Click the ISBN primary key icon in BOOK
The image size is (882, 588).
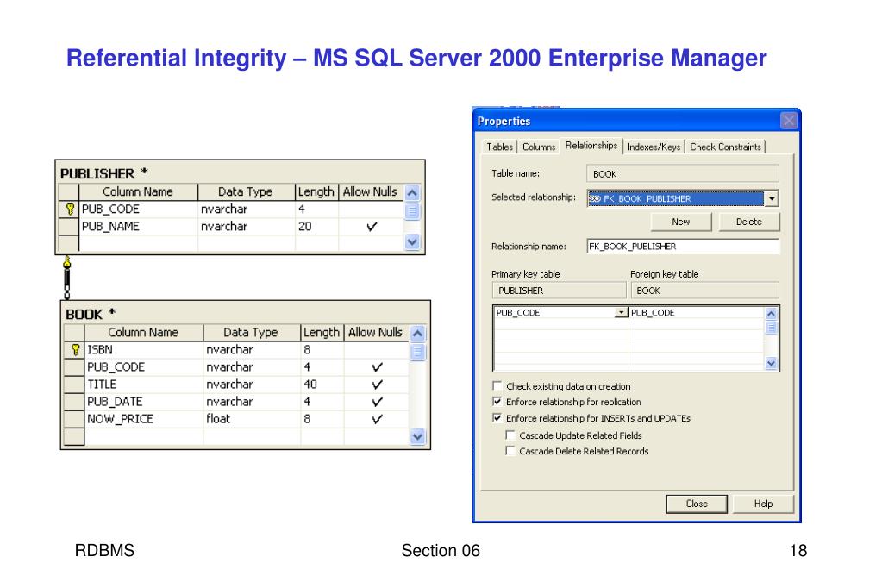[x=75, y=350]
